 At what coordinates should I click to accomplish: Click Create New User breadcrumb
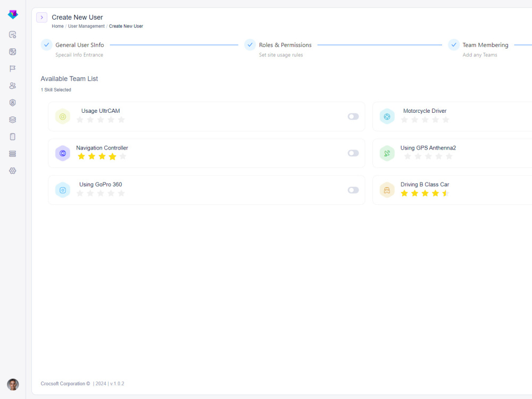[x=126, y=26]
